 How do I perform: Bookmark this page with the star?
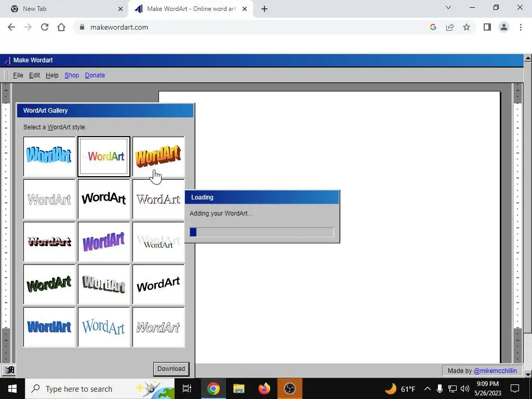pos(467,27)
